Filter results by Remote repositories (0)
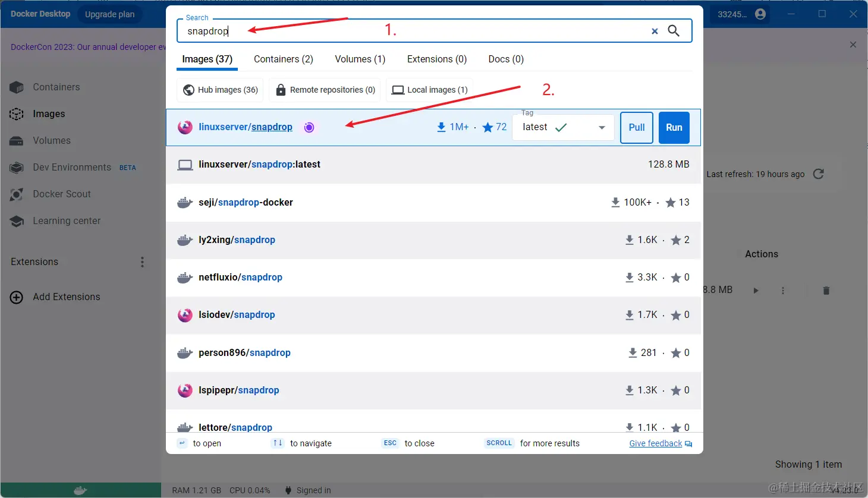This screenshot has height=498, width=868. [325, 90]
